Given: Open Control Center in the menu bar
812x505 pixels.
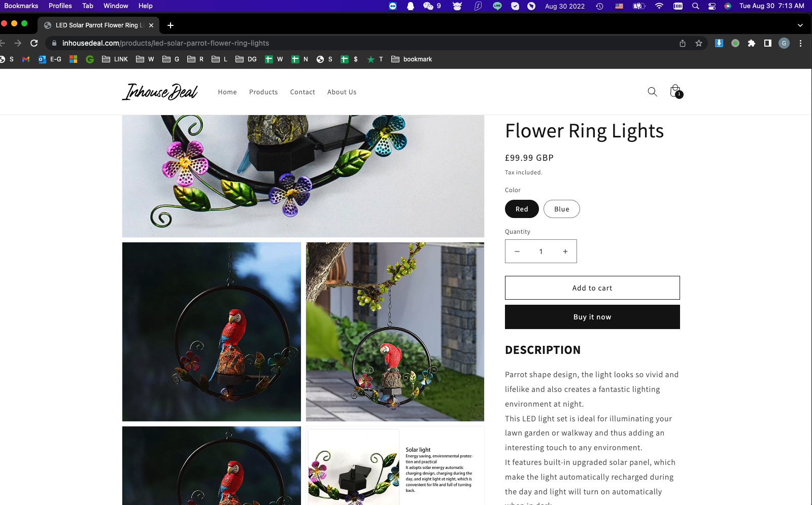Looking at the screenshot, I should [712, 6].
